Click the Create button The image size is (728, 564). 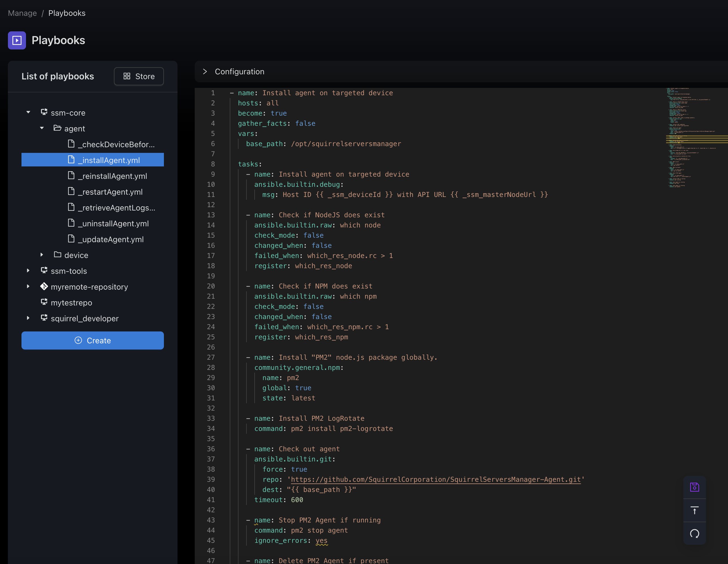93,340
